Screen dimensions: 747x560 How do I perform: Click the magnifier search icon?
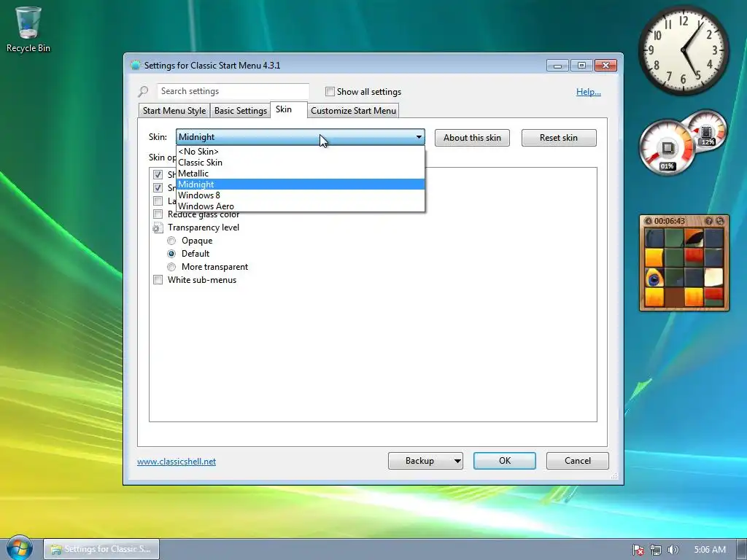click(144, 91)
